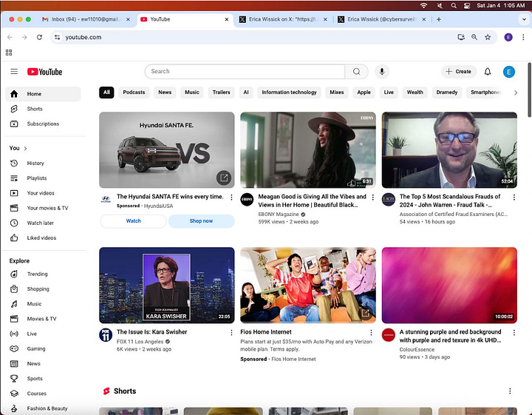Select the Apple filter chip
The height and width of the screenshot is (415, 532).
(364, 92)
